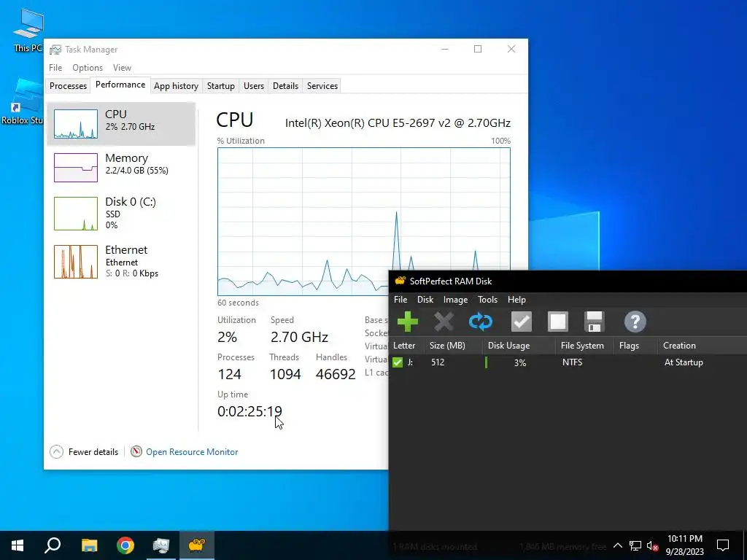
Task: Sort by the Size (MB) column header
Action: (454, 346)
